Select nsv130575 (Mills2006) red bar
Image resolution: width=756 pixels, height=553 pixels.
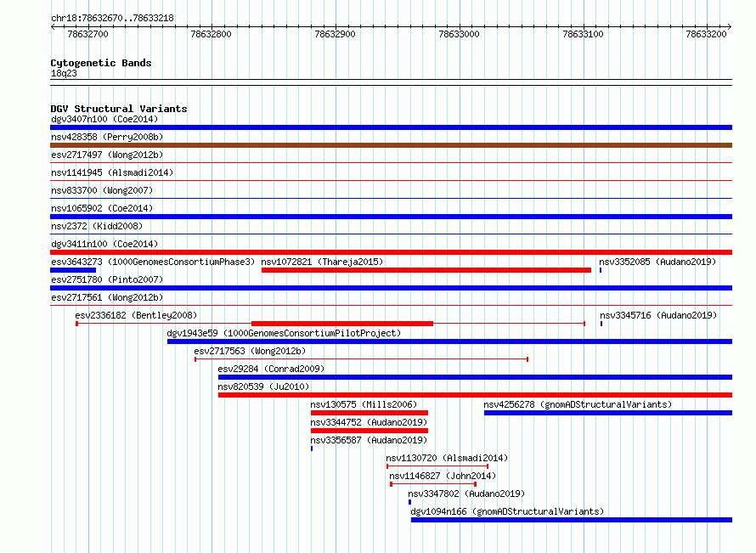click(370, 413)
